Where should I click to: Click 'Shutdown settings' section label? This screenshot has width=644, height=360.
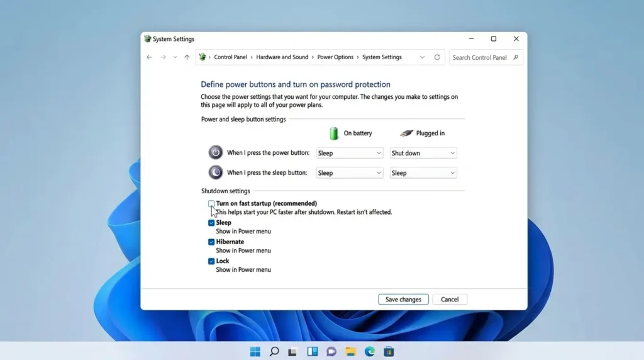[226, 191]
